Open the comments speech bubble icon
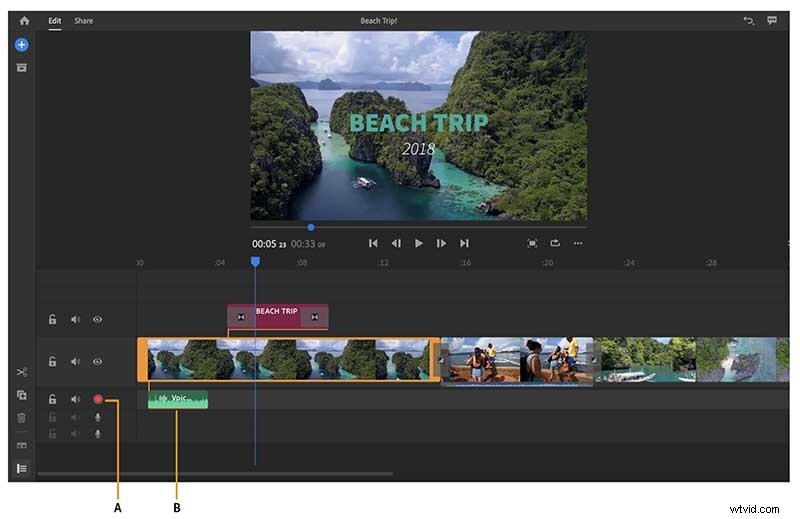Screen dimensions: 800x519 [772, 20]
